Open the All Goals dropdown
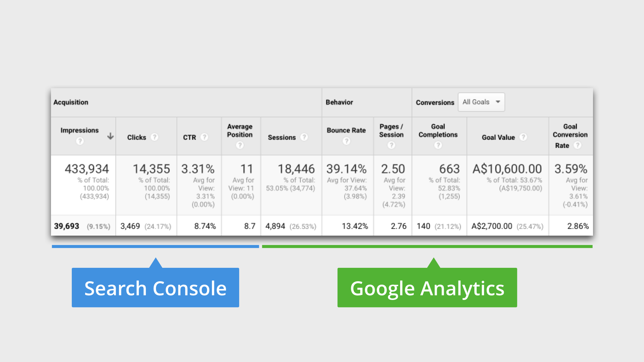The width and height of the screenshot is (644, 362). point(481,102)
